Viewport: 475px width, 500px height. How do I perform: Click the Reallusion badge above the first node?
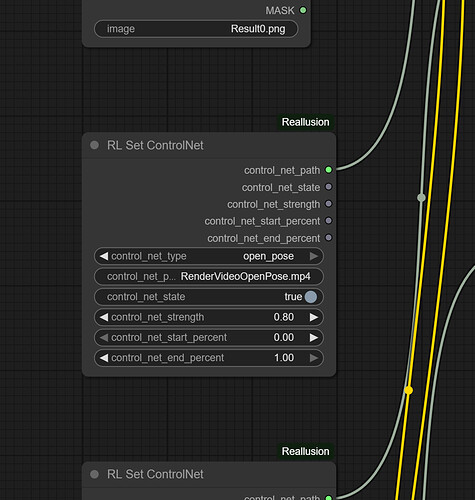[x=305, y=122]
